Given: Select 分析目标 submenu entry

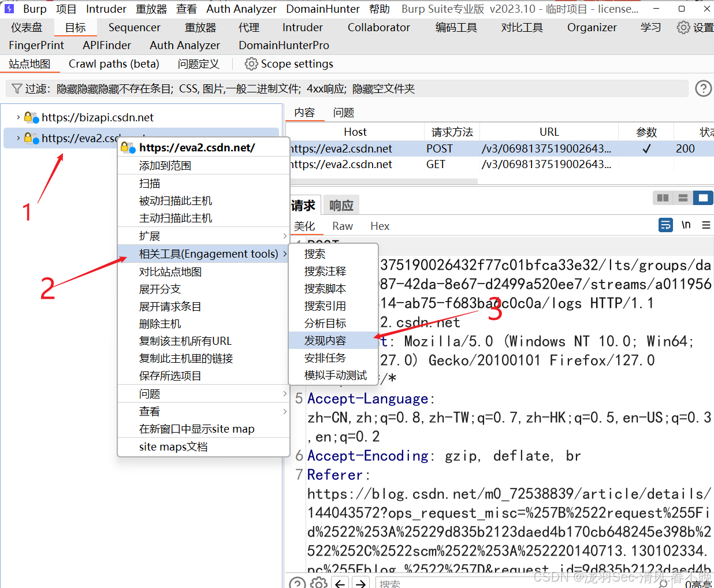Looking at the screenshot, I should pos(333,323).
